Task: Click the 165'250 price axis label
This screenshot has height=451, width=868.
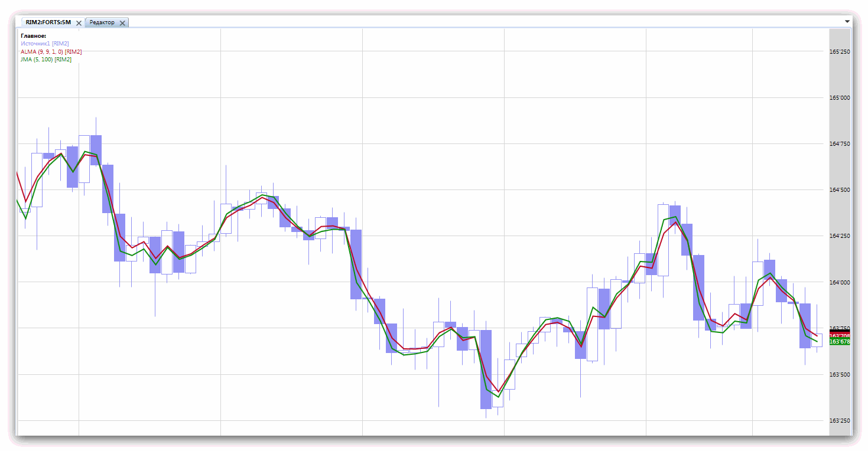Action: 840,52
